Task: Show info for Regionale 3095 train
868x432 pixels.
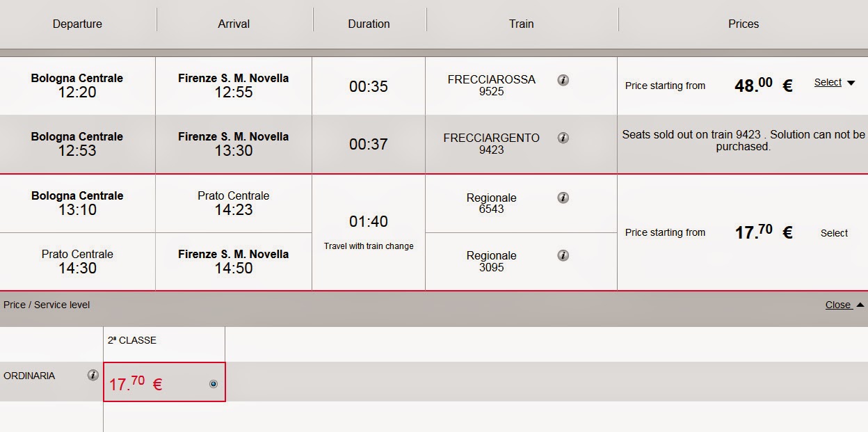Action: pyautogui.click(x=563, y=255)
